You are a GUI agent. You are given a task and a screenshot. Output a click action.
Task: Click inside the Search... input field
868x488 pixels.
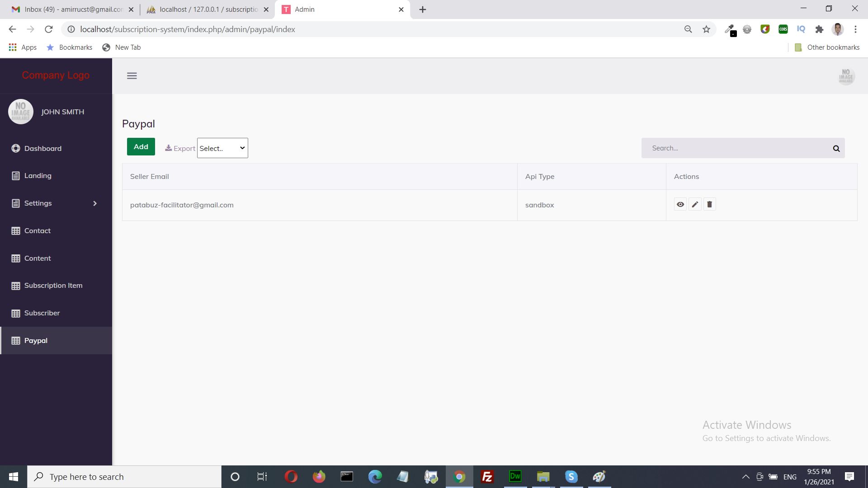(737, 148)
